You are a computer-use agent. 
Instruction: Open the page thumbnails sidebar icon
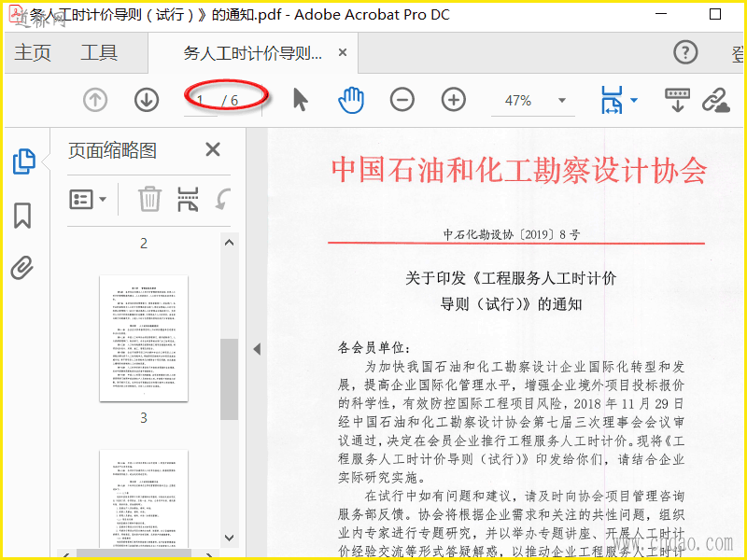pyautogui.click(x=24, y=161)
